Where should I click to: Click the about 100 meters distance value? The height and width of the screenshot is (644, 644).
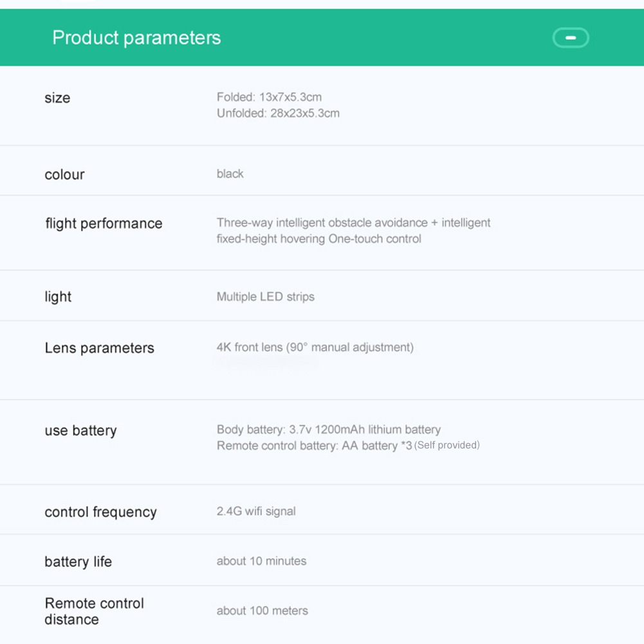pos(262,611)
